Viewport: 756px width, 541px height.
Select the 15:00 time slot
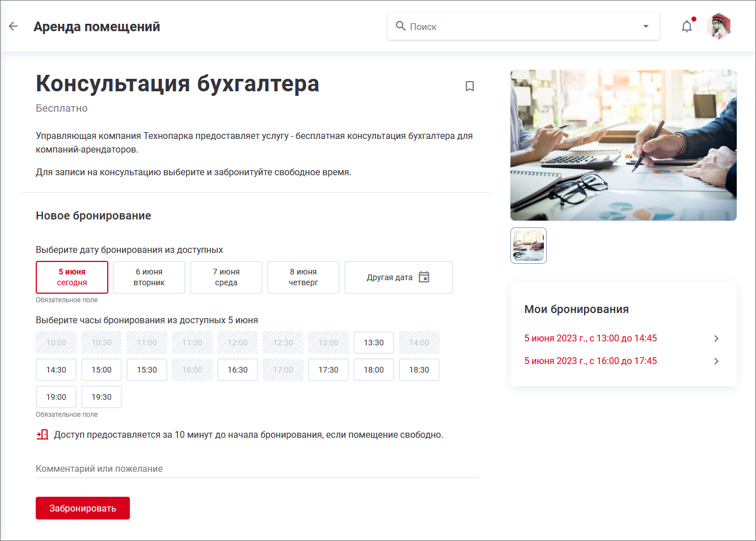click(x=102, y=370)
